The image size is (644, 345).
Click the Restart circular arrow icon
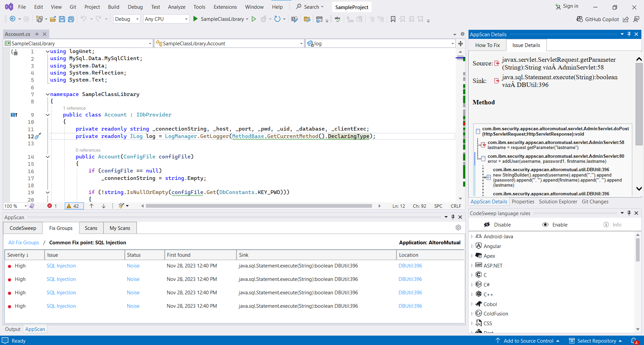pos(277,19)
